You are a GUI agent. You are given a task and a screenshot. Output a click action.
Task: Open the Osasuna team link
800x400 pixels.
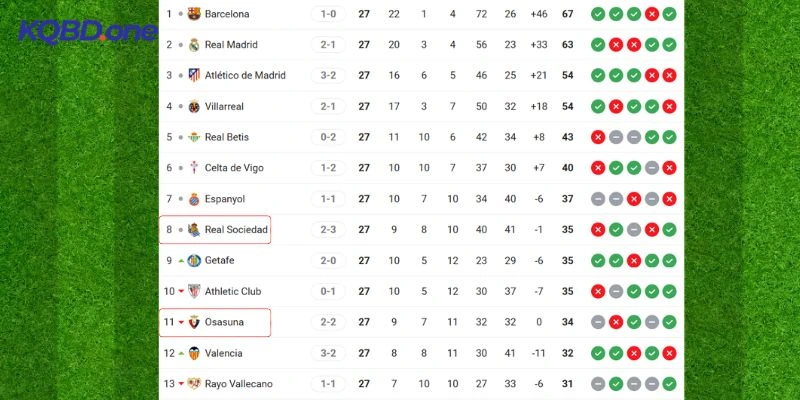[x=225, y=322]
